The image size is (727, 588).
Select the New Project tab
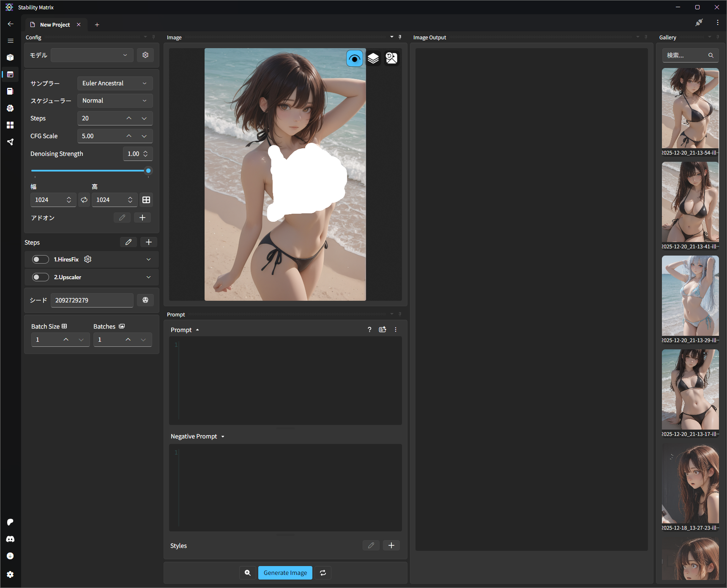(x=55, y=24)
